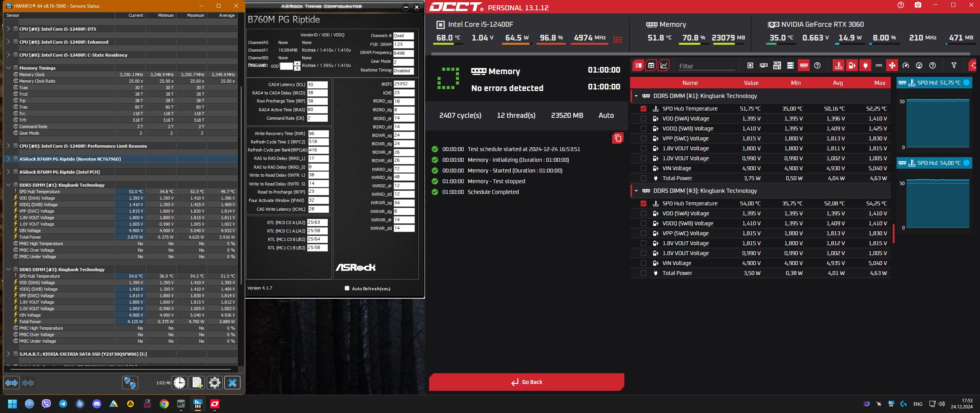Screen dimensions: 980x413
Task: Click the CAS# Latency (tCL) value field
Action: click(x=317, y=85)
